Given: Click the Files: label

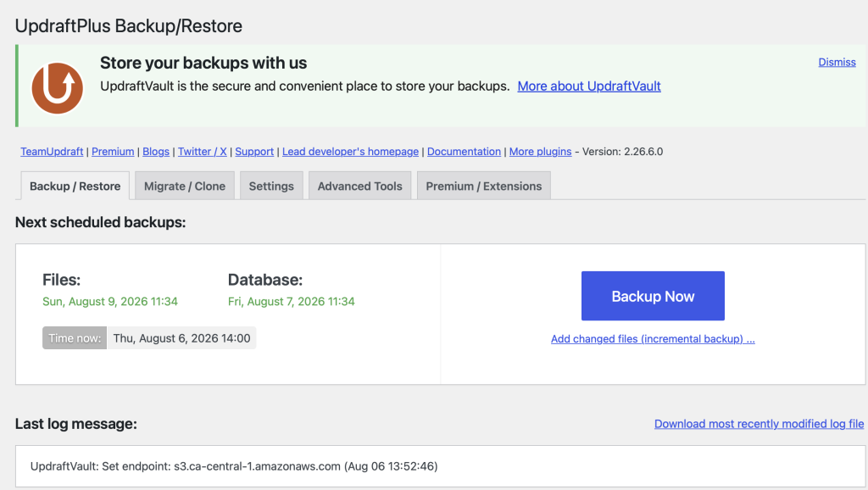Looking at the screenshot, I should pos(61,280).
